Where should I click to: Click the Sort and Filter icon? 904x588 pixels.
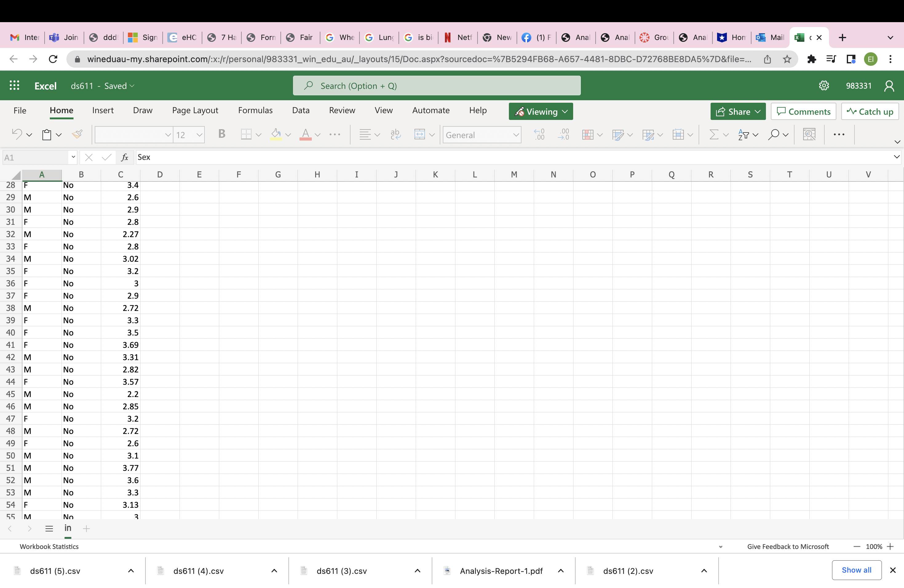743,134
